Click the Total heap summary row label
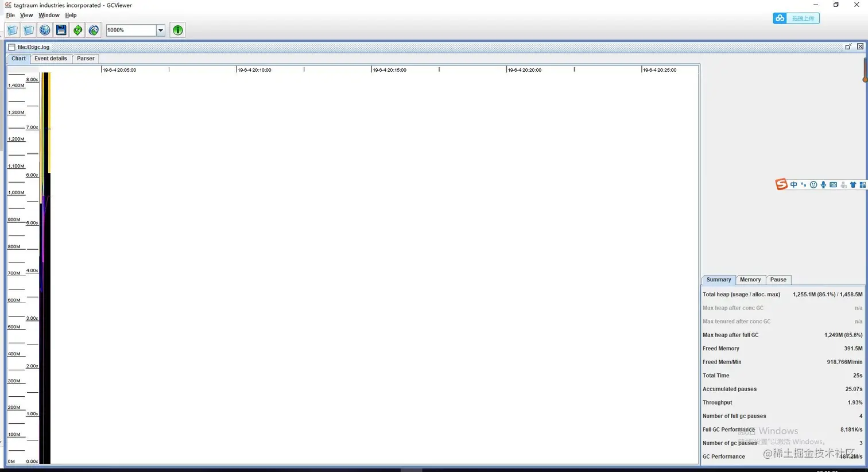868x472 pixels. point(741,295)
